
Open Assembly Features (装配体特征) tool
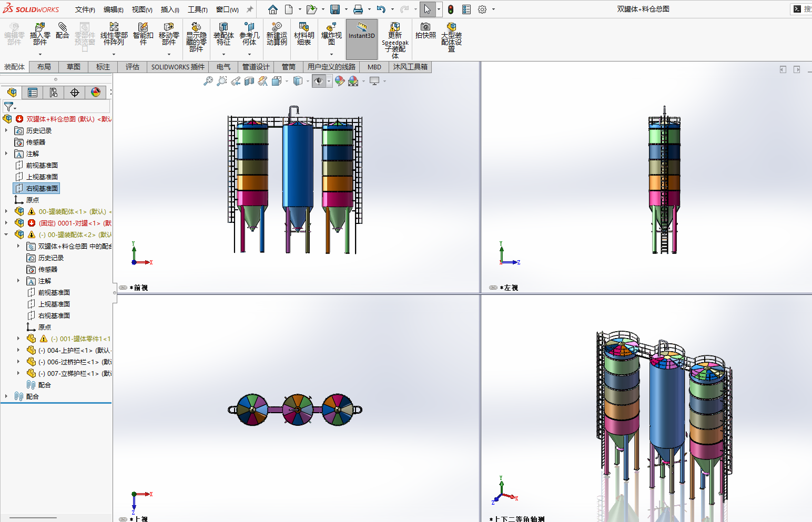click(224, 34)
